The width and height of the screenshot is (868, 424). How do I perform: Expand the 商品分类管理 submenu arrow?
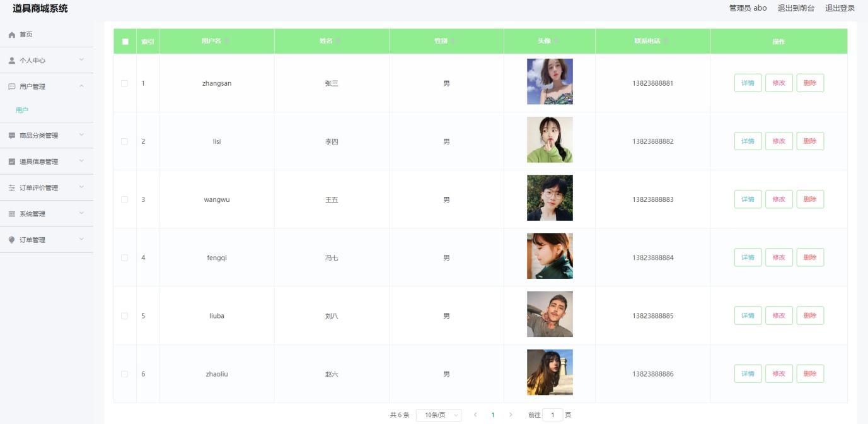tap(81, 135)
